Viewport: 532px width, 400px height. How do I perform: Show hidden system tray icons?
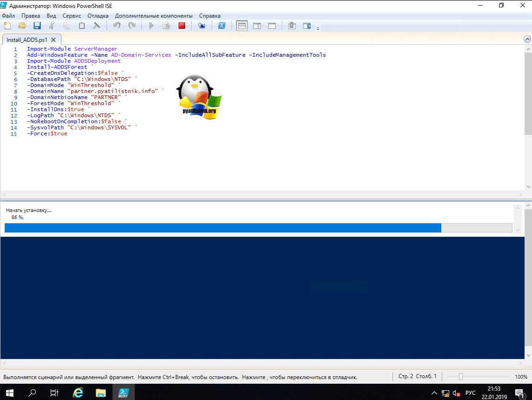pos(434,393)
